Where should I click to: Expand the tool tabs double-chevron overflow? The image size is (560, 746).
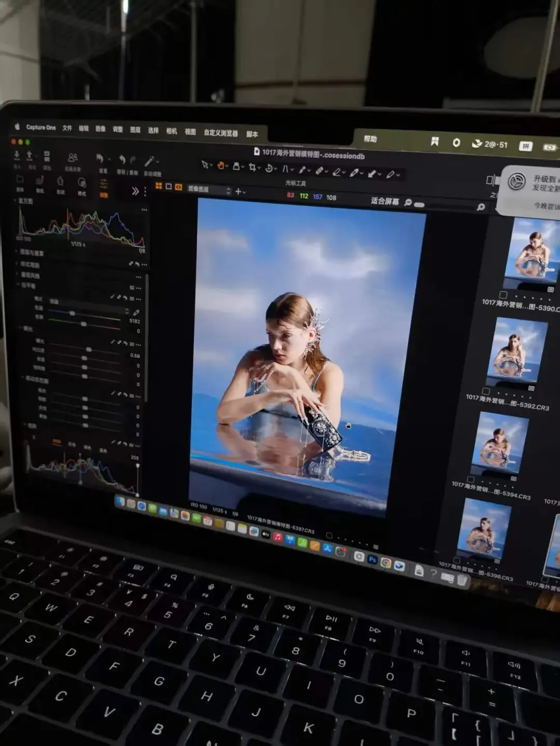pyautogui.click(x=135, y=191)
